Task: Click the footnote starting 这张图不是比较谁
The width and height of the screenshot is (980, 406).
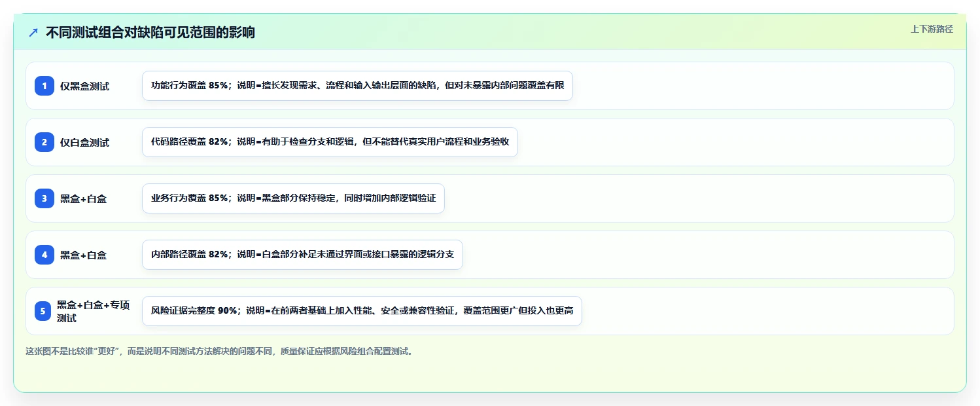Action: [x=219, y=351]
